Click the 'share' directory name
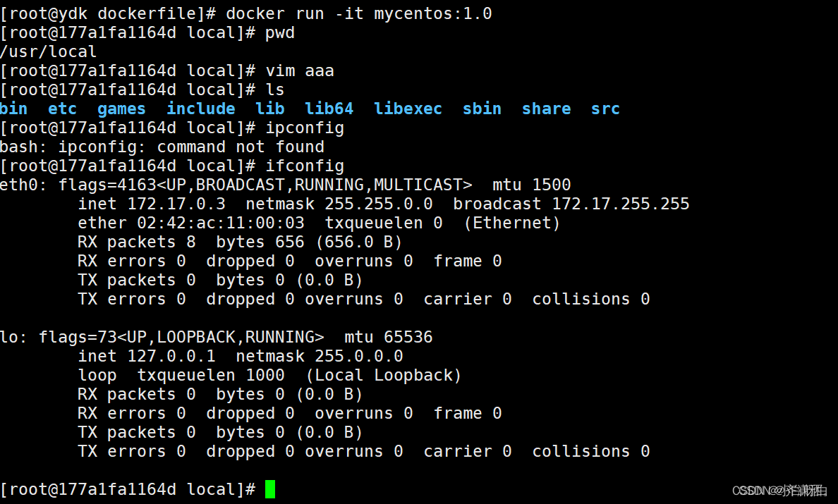The width and height of the screenshot is (838, 504). coord(546,109)
